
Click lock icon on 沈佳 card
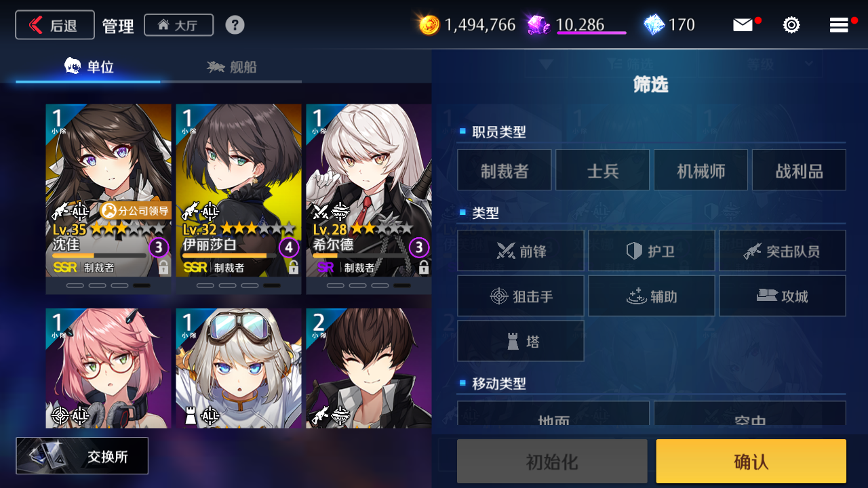(x=163, y=267)
